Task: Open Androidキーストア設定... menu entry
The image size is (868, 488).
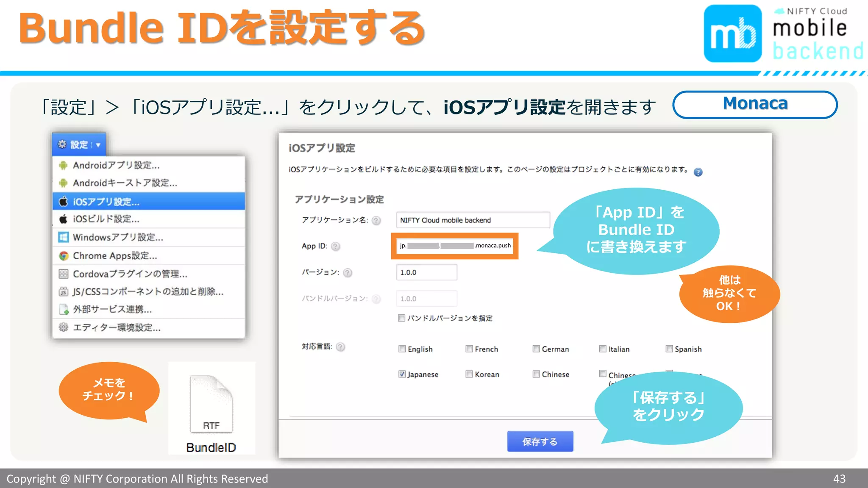Action: 149,183
